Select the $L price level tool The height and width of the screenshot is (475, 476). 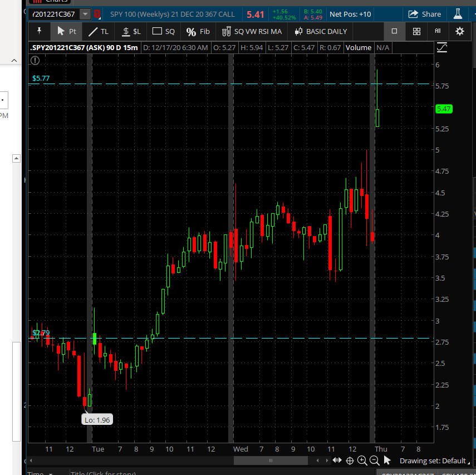click(131, 31)
